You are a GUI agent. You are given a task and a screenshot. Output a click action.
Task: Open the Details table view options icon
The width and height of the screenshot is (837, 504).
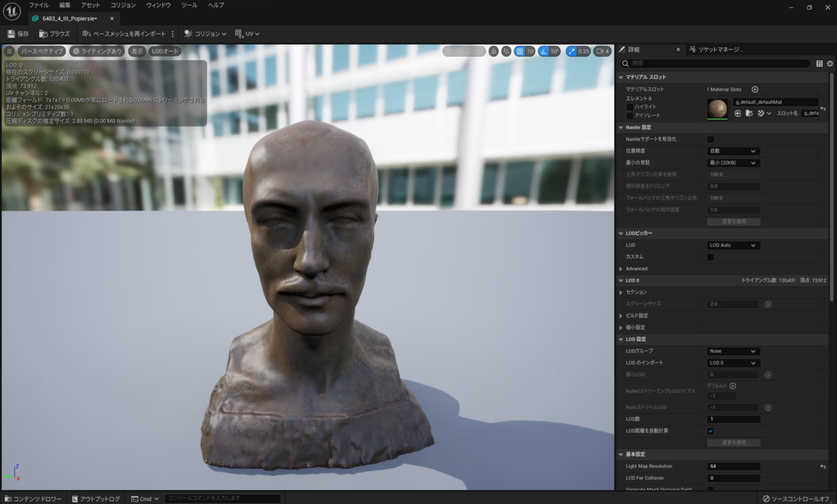pyautogui.click(x=820, y=63)
